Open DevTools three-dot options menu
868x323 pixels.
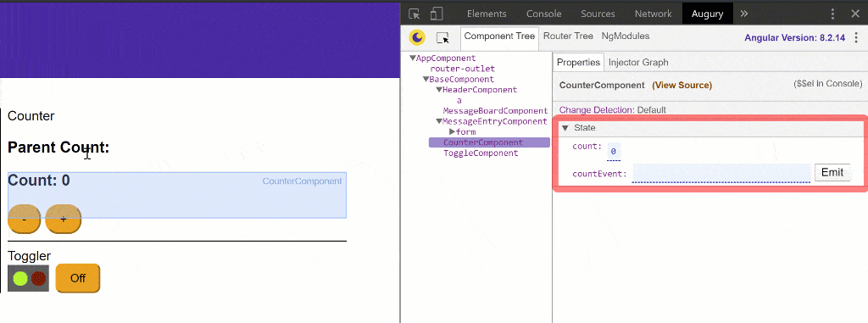832,14
